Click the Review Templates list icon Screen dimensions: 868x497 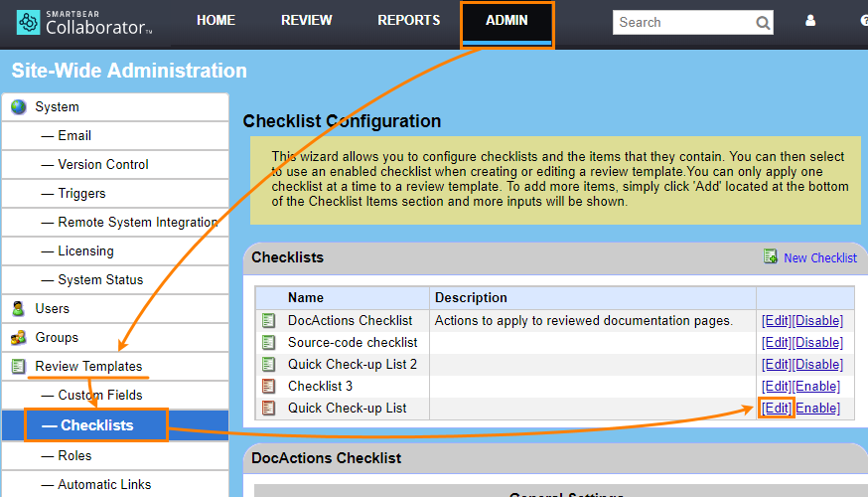click(18, 366)
